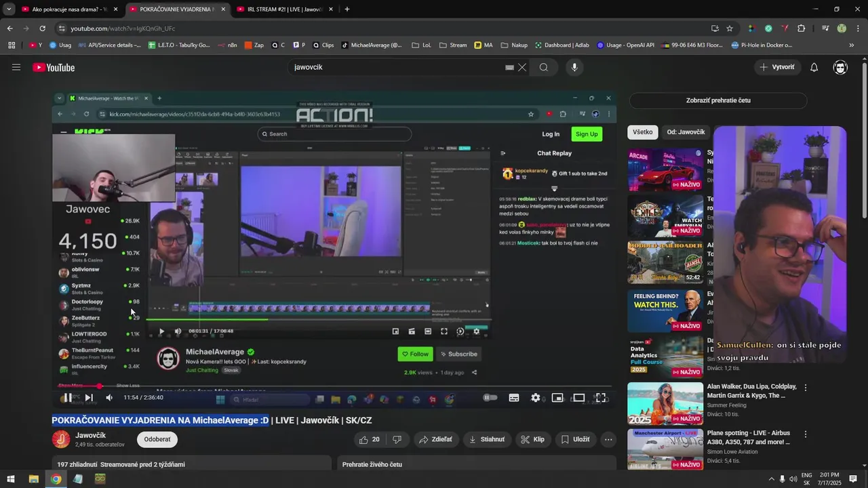Open the browser apps grid shortcut
Viewport: 868px width, 488px height.
point(12,45)
